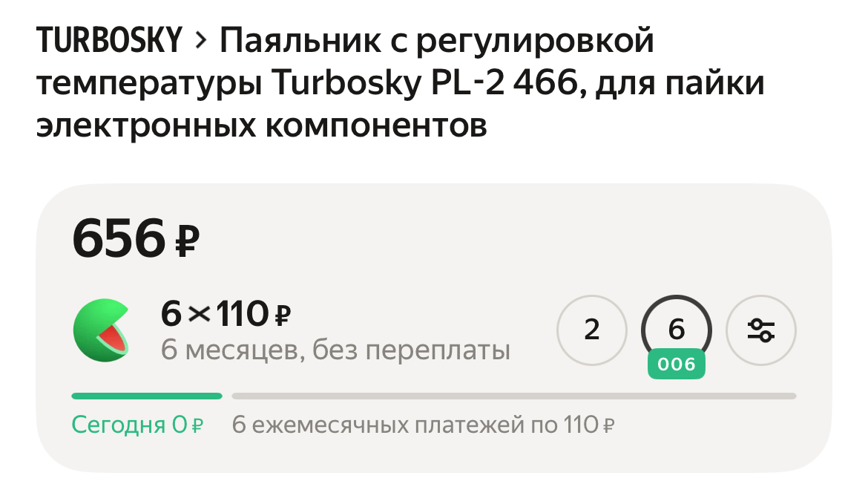The width and height of the screenshot is (868, 487).
Task: Click the green watermelon Split icon
Action: click(100, 330)
